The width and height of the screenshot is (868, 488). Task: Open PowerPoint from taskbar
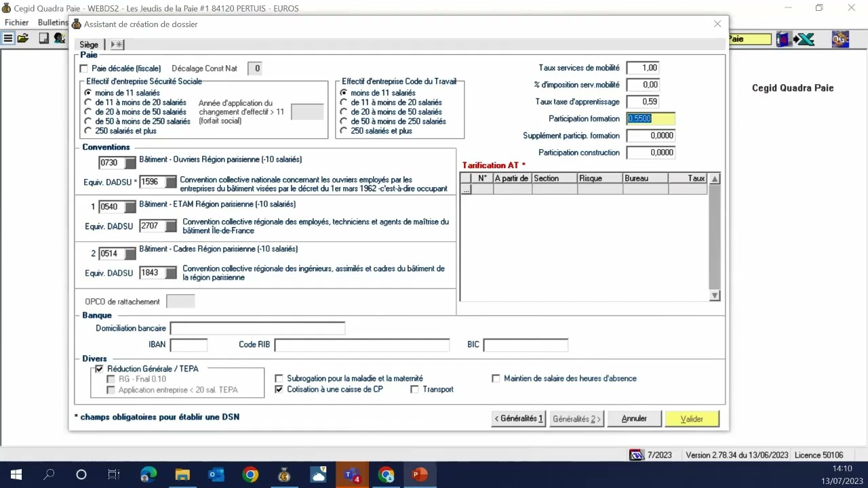pos(420,474)
